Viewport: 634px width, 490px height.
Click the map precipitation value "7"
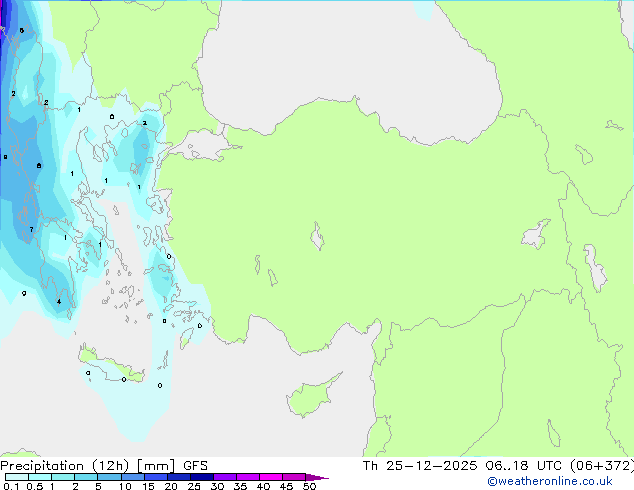32,230
